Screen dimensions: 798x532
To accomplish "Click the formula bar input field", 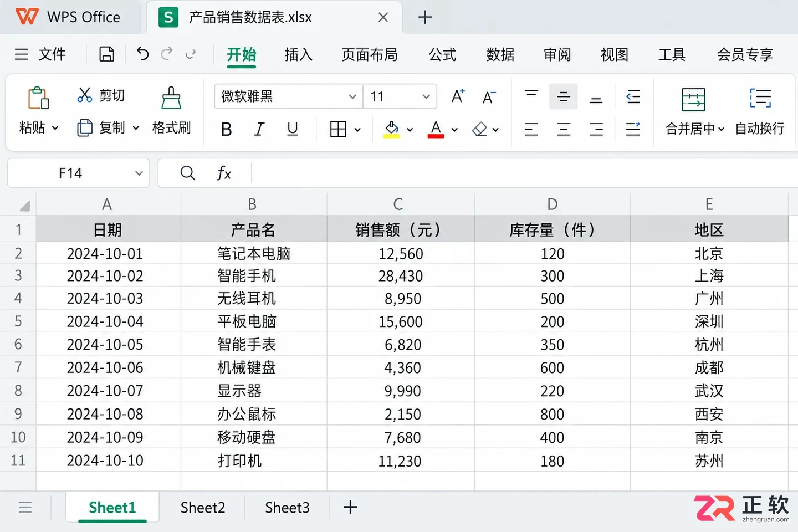I will 524,173.
